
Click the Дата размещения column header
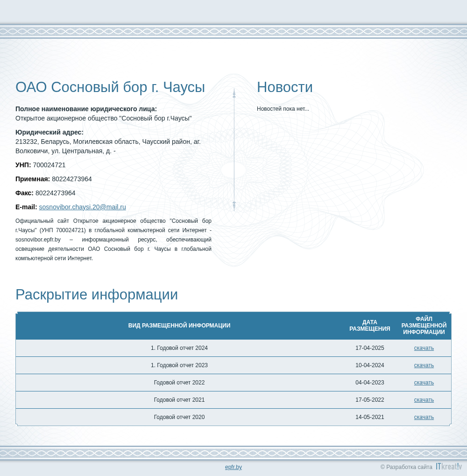point(369,326)
